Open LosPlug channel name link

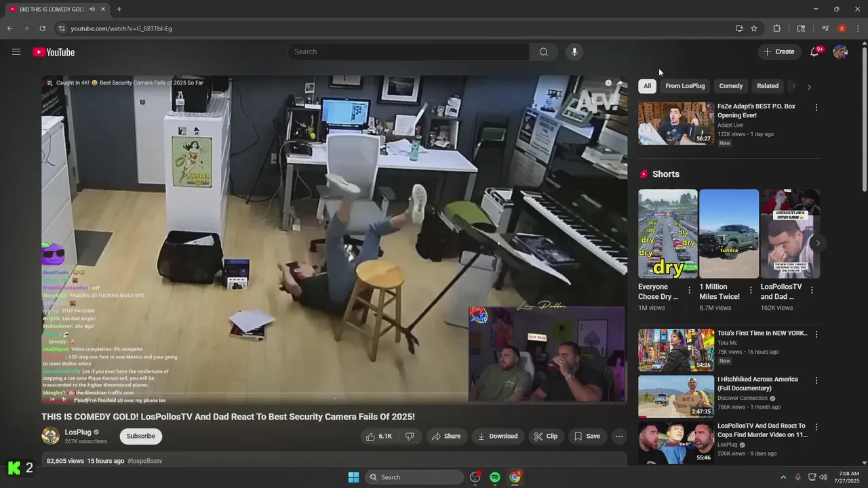(x=78, y=432)
